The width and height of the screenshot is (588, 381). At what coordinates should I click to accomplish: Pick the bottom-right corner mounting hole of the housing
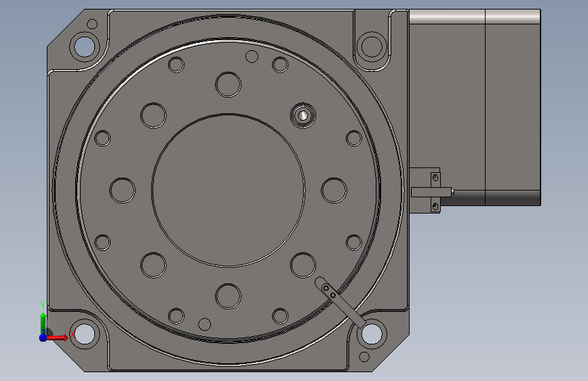tap(372, 334)
